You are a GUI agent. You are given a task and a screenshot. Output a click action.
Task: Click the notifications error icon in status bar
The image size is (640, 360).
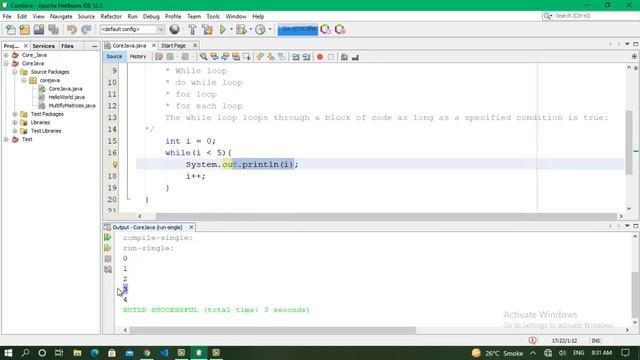pos(532,340)
